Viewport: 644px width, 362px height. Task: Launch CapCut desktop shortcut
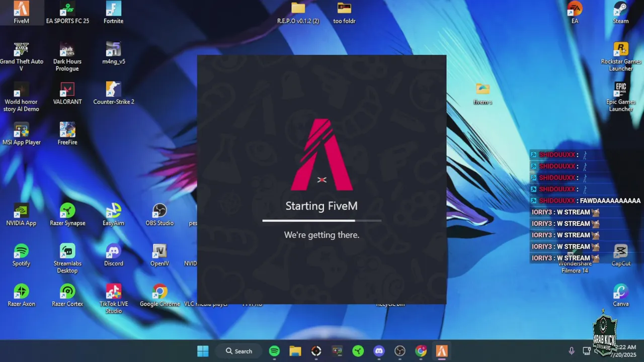point(621,255)
